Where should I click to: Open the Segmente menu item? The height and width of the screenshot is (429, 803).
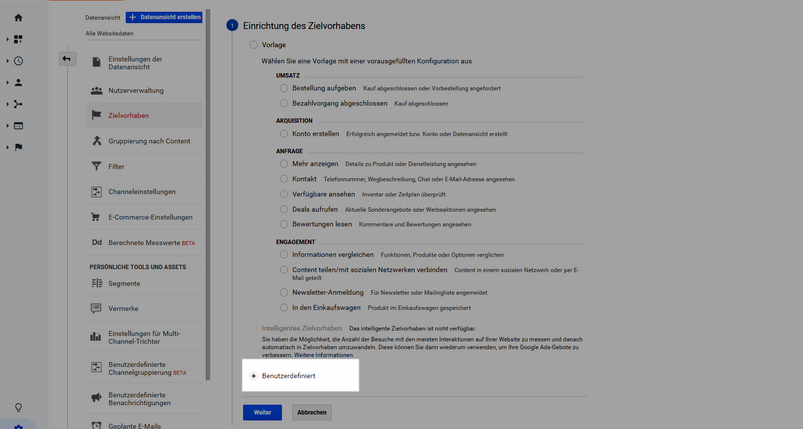coord(144,283)
